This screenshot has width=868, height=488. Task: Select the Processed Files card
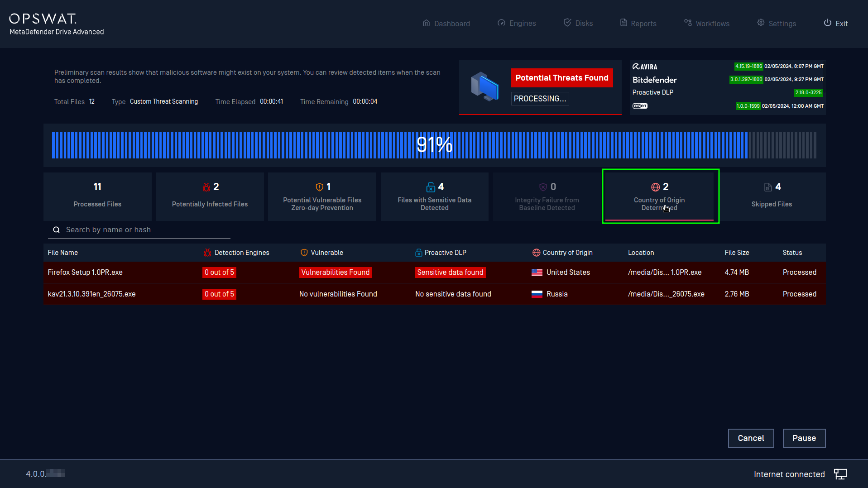[97, 196]
